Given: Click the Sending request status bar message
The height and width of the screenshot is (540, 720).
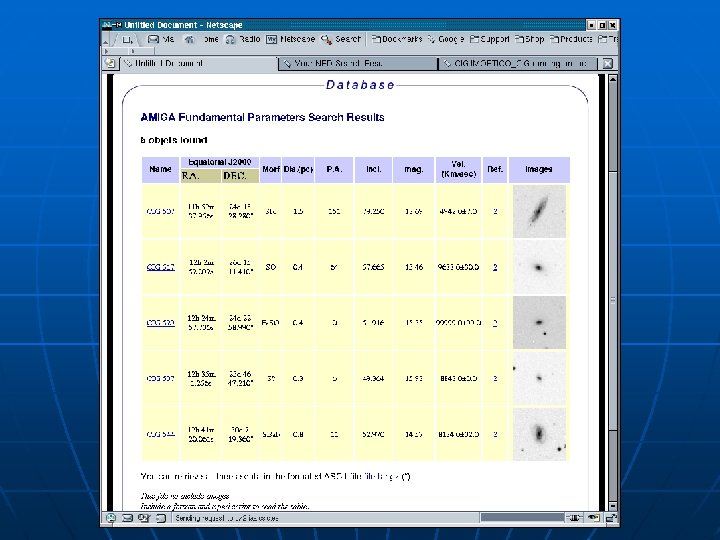Looking at the screenshot, I should (227, 518).
